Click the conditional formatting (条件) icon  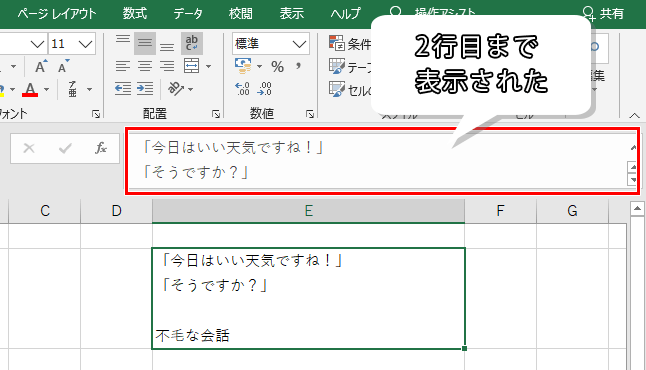tap(337, 43)
